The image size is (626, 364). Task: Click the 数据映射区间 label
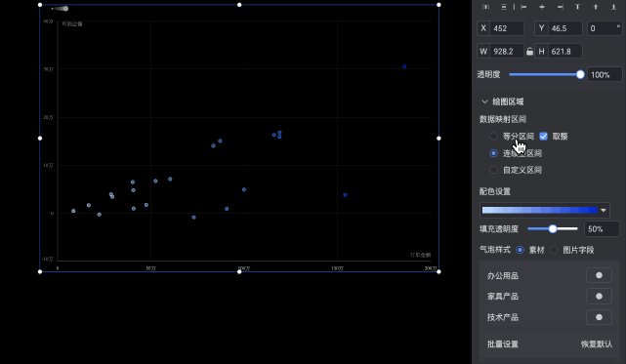click(x=503, y=119)
